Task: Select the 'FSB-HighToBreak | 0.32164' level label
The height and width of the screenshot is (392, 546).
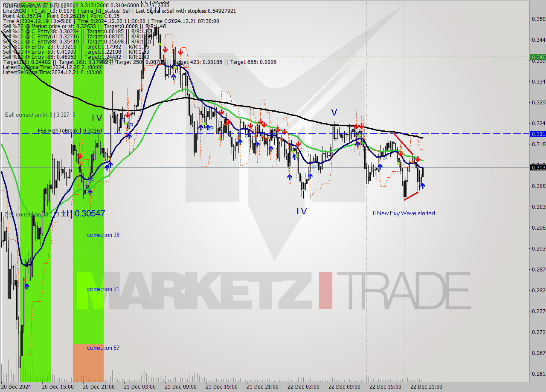Action: tap(70, 130)
